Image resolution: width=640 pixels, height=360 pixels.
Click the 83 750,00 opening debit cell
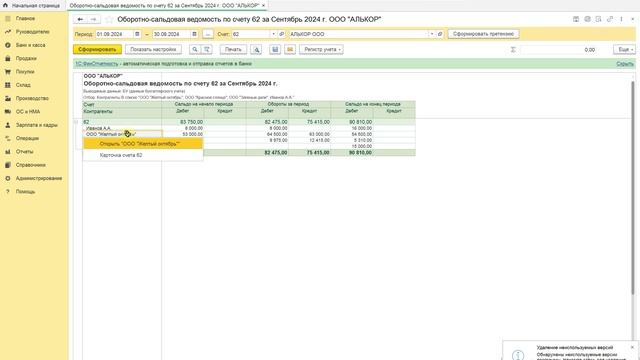[182, 122]
